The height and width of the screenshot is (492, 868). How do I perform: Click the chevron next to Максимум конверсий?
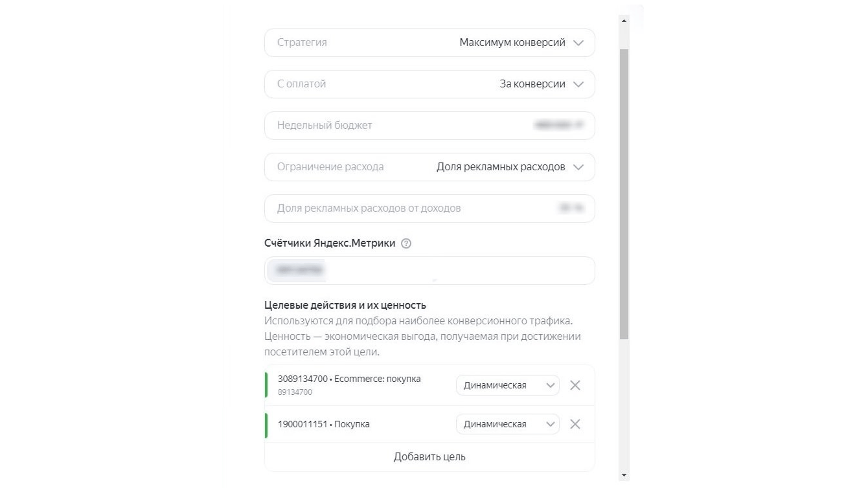click(578, 43)
